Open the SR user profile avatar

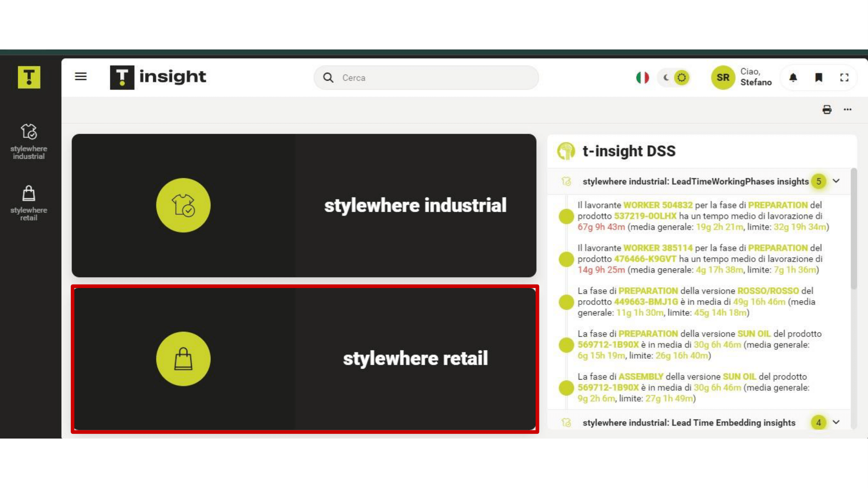[723, 78]
